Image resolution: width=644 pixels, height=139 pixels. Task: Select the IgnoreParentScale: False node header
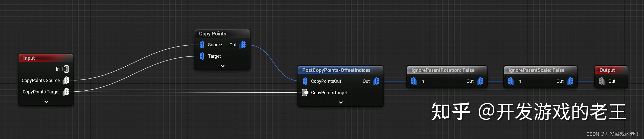[540, 70]
